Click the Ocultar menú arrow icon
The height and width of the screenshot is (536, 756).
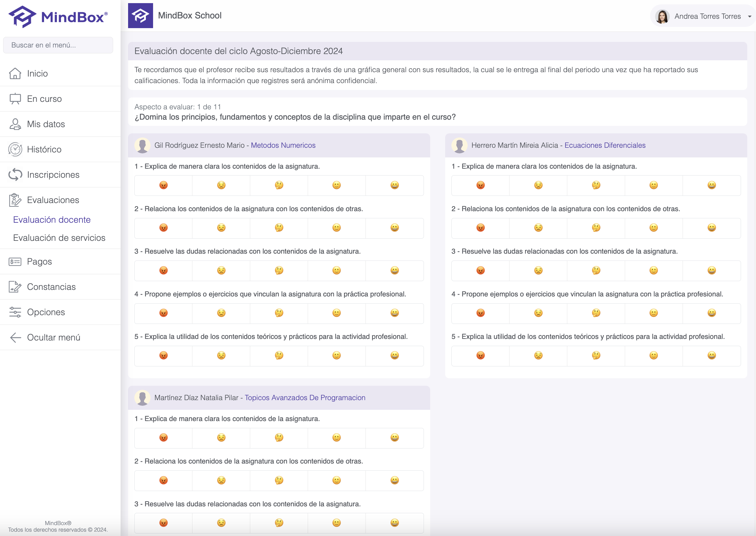tap(16, 337)
